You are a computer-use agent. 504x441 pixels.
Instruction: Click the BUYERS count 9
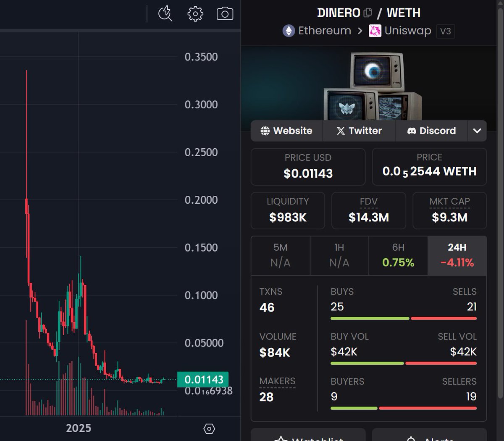(334, 396)
